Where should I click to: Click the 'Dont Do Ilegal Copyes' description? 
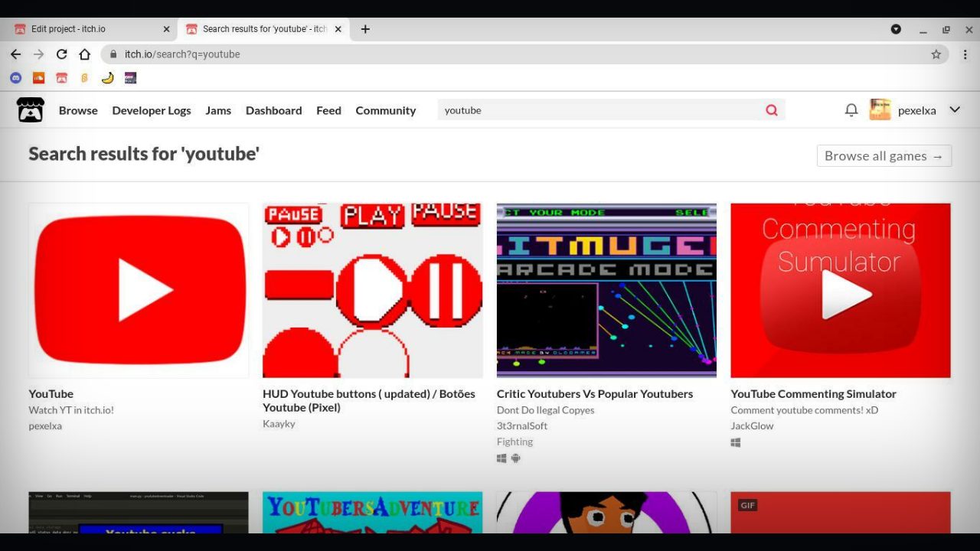click(x=545, y=410)
